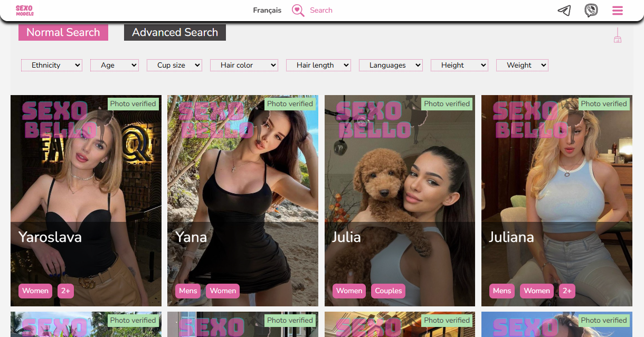Viewport: 644px width, 337px height.
Task: Switch to the Advanced Search tab
Action: (x=175, y=32)
